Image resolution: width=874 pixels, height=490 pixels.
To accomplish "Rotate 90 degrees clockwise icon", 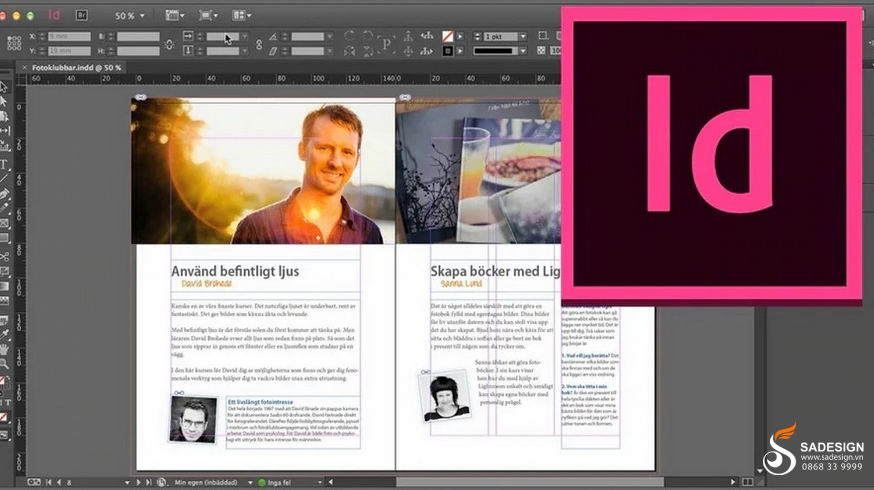I will [349, 36].
